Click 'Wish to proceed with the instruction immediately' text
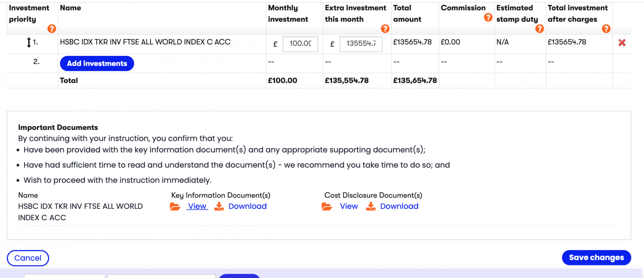 [118, 180]
